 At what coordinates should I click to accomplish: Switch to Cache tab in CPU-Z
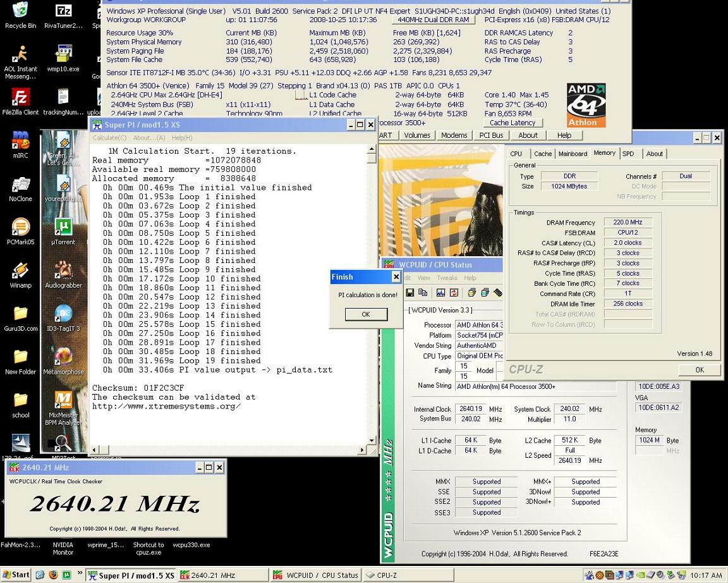click(543, 154)
